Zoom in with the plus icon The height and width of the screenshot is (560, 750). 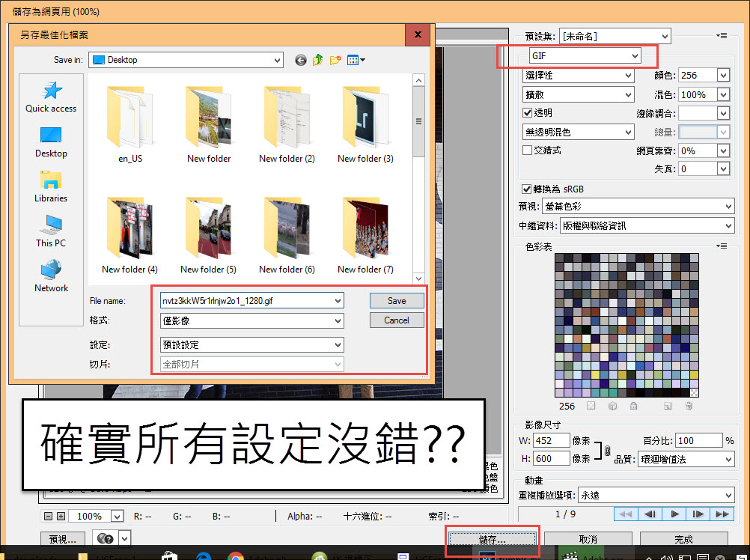(x=61, y=516)
